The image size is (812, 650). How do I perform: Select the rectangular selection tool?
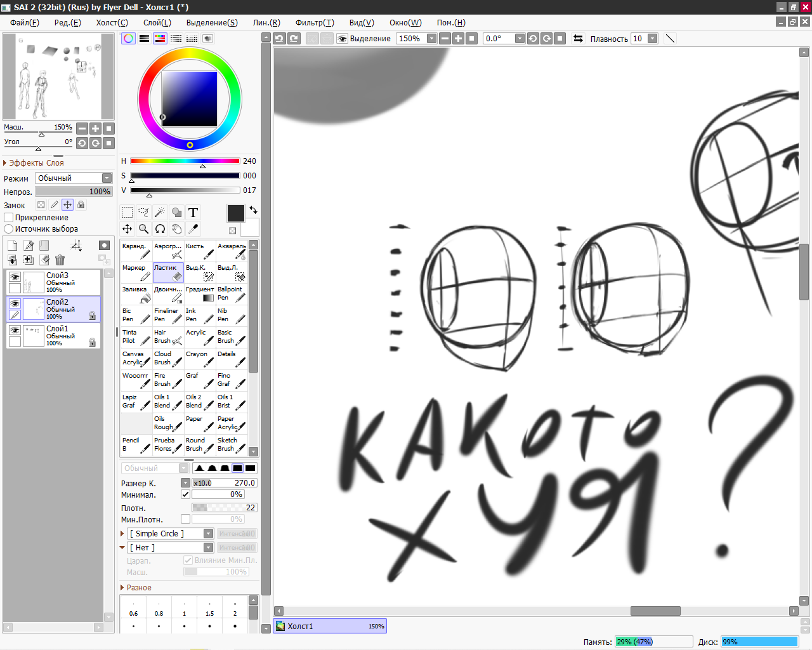(x=128, y=212)
